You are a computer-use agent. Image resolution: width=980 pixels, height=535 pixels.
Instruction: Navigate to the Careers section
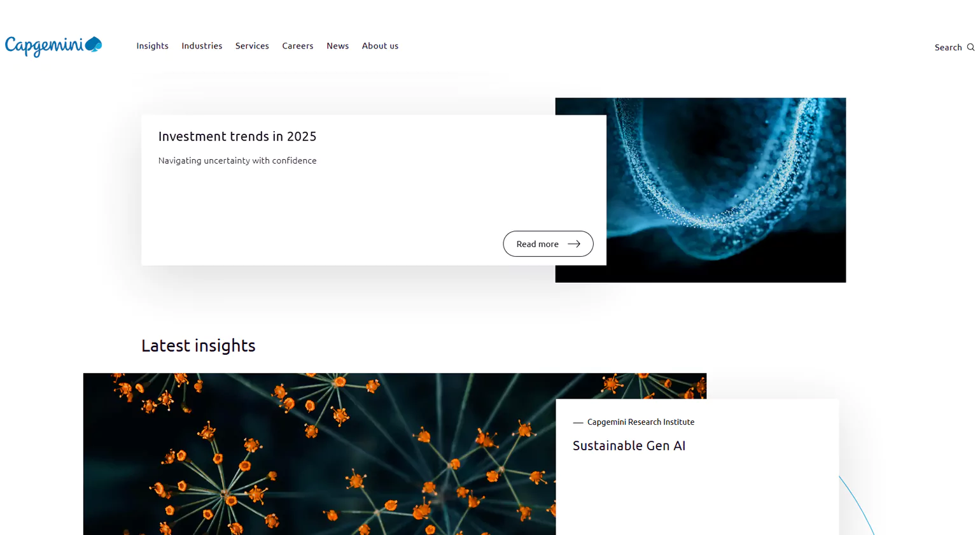pyautogui.click(x=298, y=45)
